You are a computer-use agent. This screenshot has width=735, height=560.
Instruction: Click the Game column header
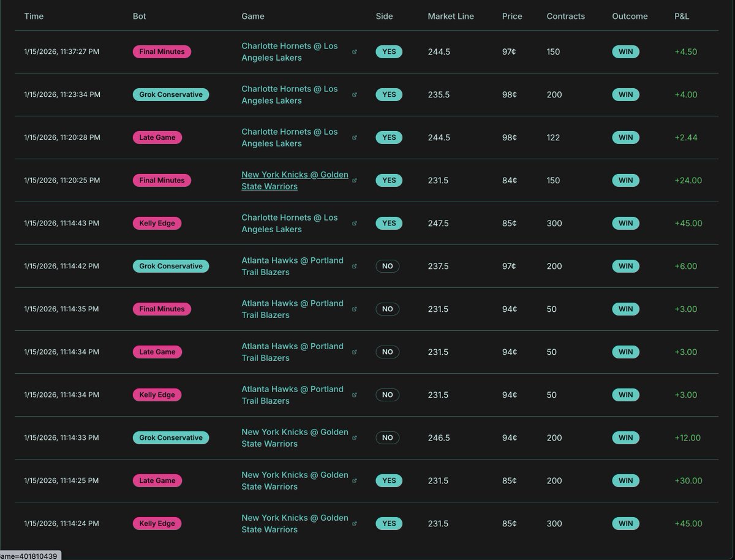point(253,17)
